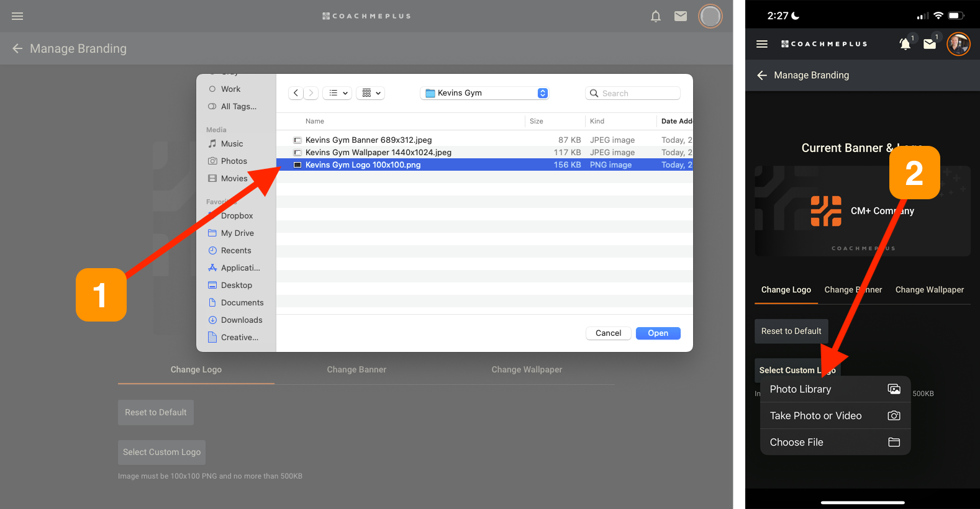Switch to desktop Change Banner tab
Image resolution: width=980 pixels, height=509 pixels.
coord(356,369)
